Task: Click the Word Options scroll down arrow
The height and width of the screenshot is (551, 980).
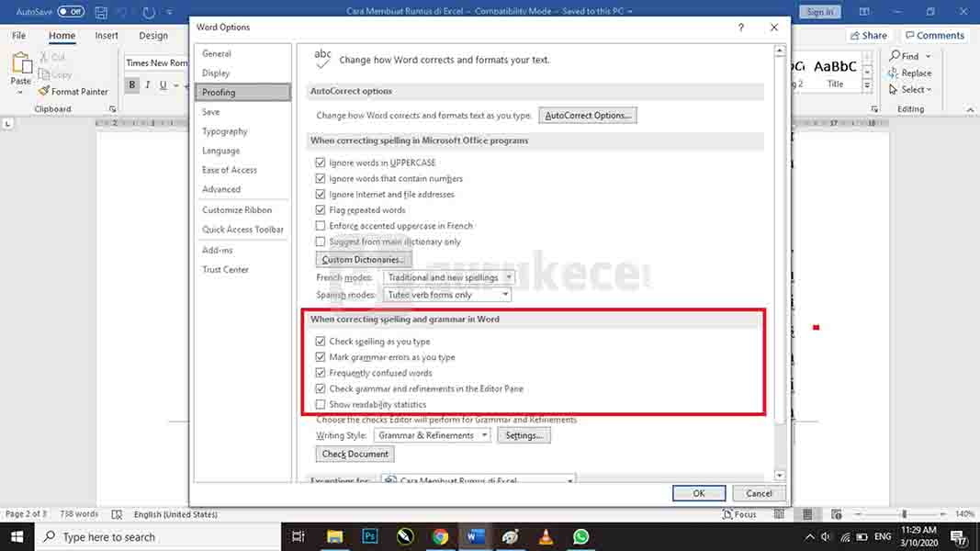Action: point(780,476)
